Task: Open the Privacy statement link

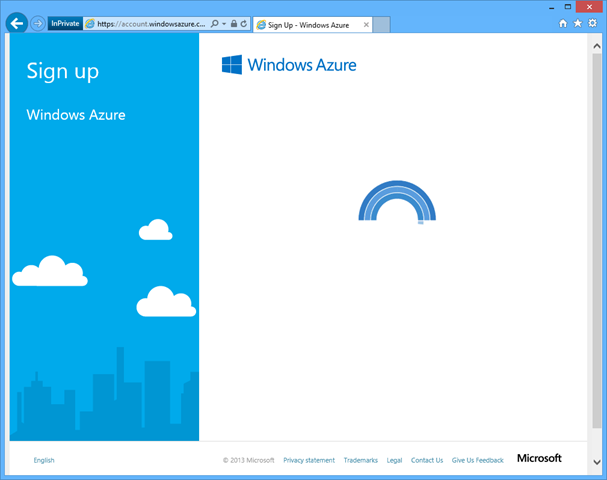Action: pyautogui.click(x=309, y=460)
